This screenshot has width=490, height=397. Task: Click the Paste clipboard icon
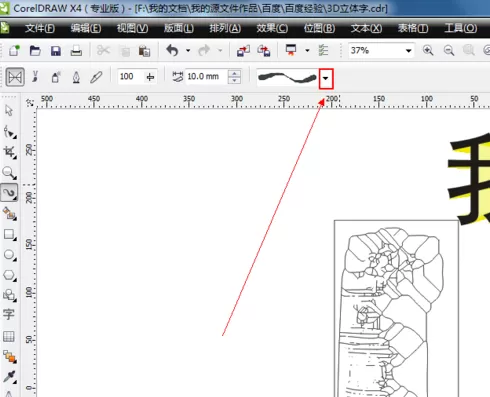point(144,51)
